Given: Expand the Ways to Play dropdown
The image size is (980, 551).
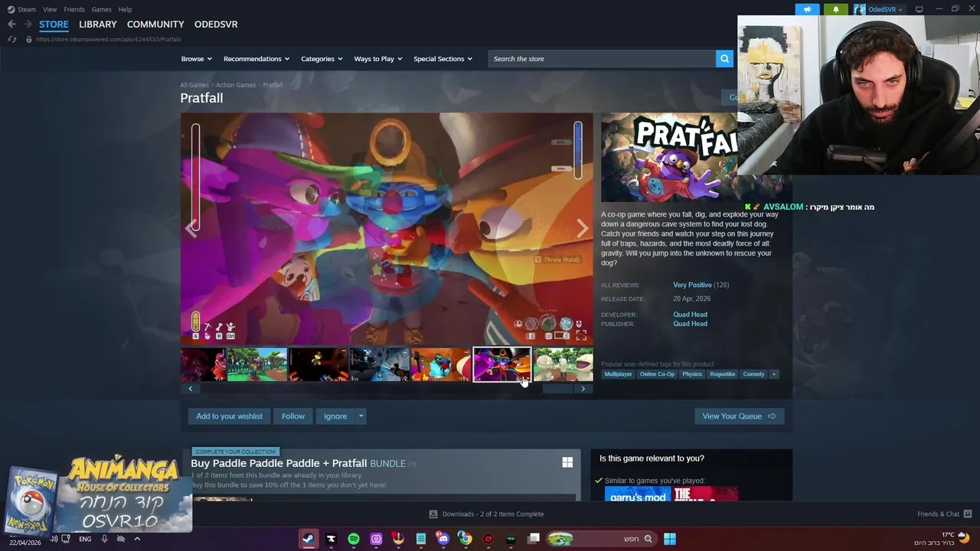Looking at the screenshot, I should (x=378, y=59).
